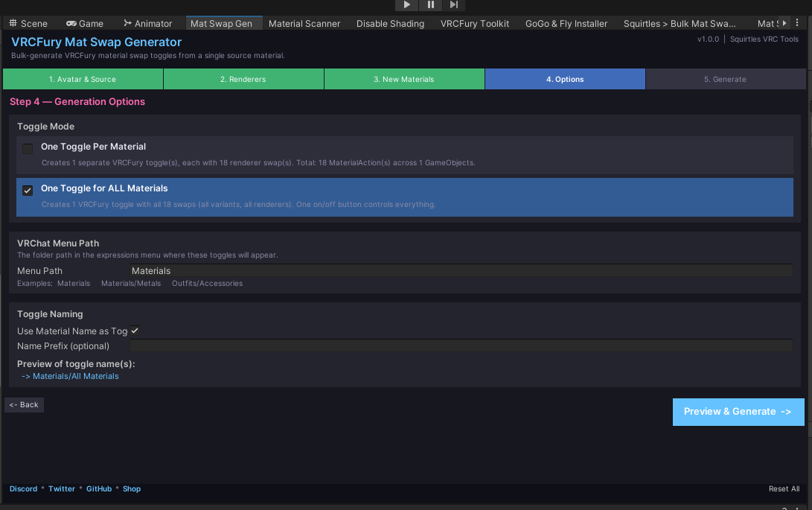Open the Game tab

pyautogui.click(x=85, y=23)
